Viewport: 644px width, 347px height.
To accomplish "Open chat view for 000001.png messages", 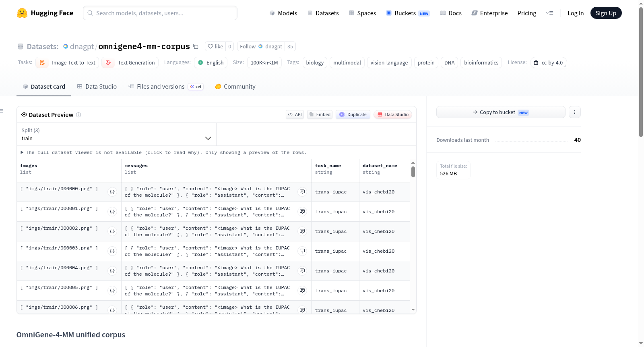I will coord(302,212).
